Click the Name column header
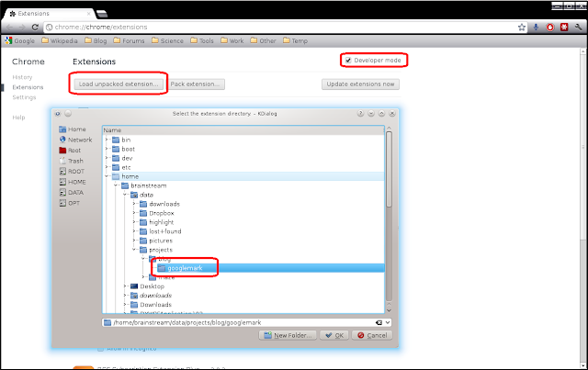 (243, 130)
